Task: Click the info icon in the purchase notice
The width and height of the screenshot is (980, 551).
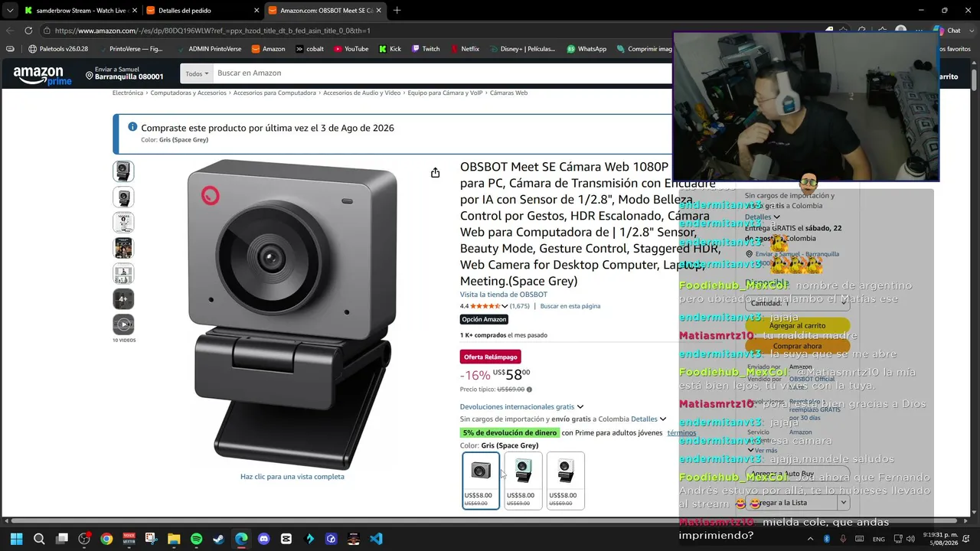Action: pos(132,127)
